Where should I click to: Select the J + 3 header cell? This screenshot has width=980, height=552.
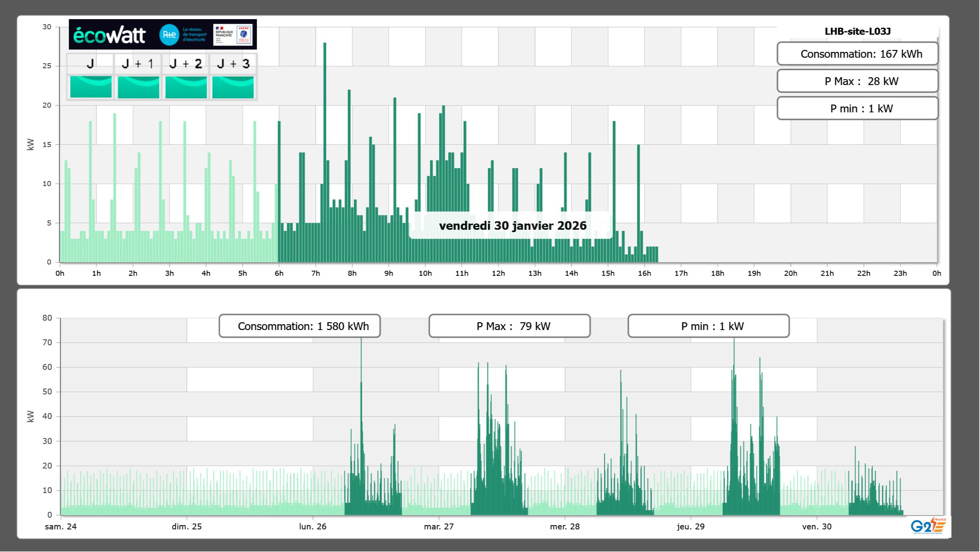[233, 64]
